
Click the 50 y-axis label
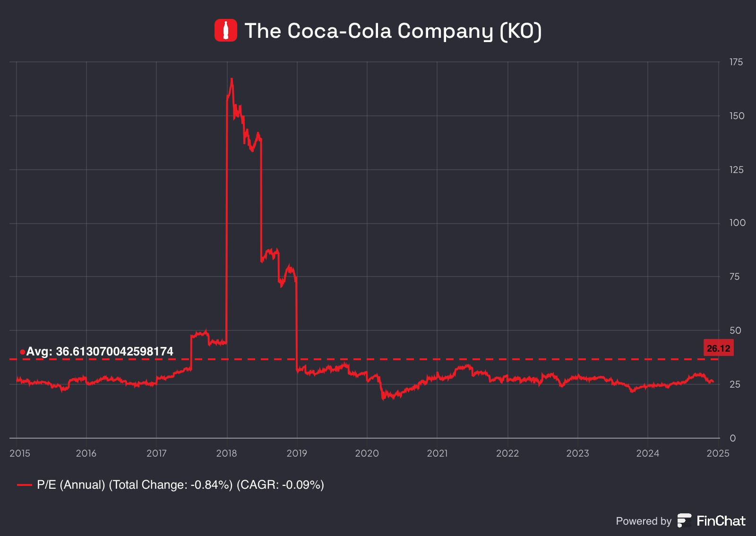pyautogui.click(x=735, y=330)
